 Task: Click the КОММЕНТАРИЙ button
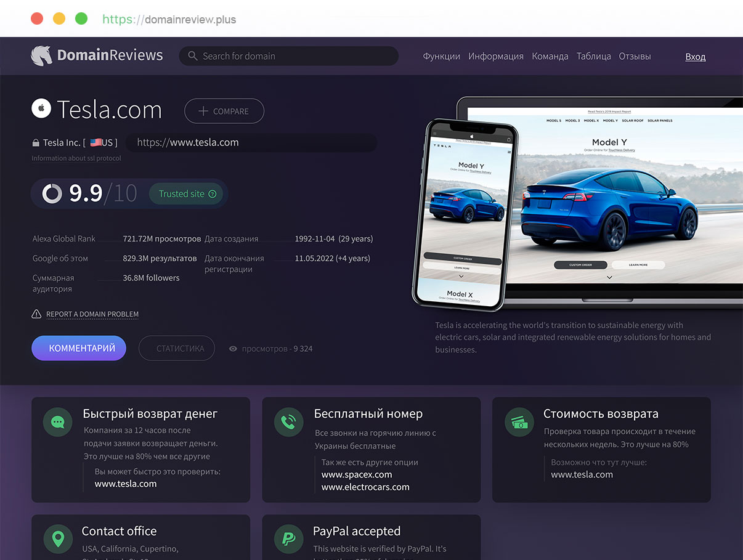pos(79,348)
